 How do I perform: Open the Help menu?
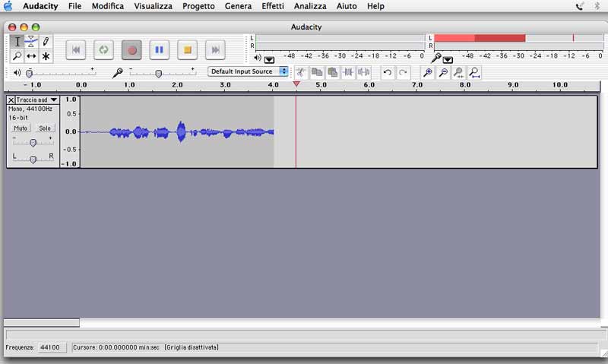(375, 6)
